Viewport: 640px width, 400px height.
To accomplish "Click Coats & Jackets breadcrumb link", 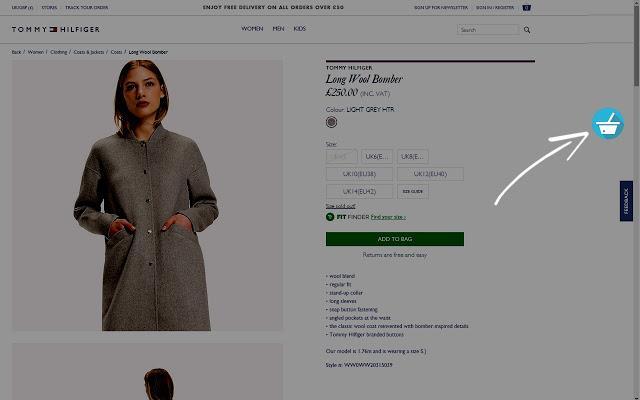I will point(89,52).
